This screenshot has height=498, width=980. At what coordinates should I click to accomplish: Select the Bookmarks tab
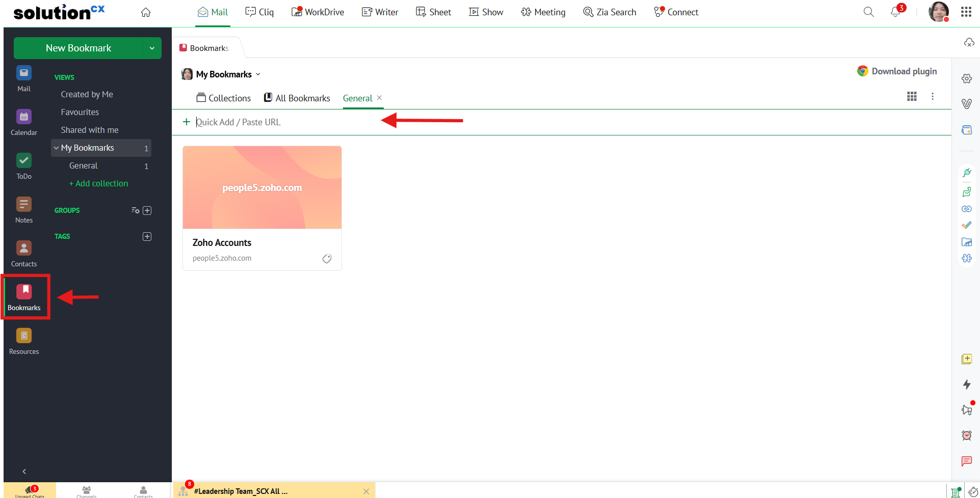204,48
